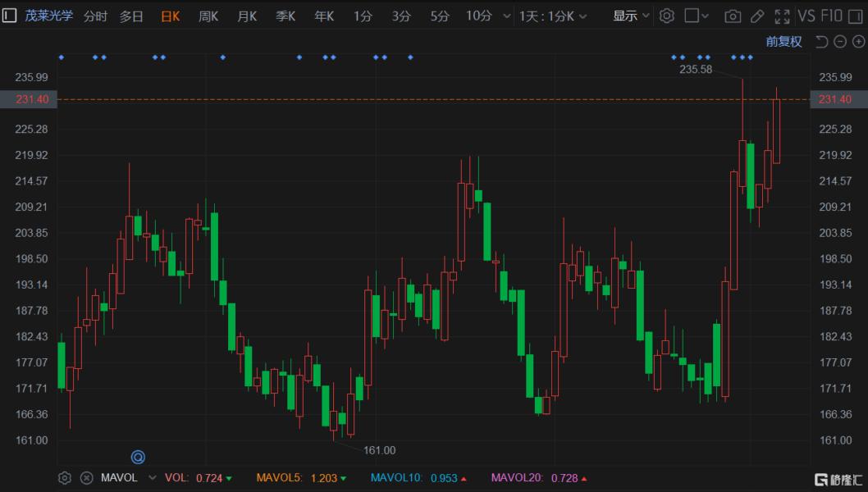Toggle the left sidebar panel icon
This screenshot has height=492, width=868.
(x=9, y=16)
